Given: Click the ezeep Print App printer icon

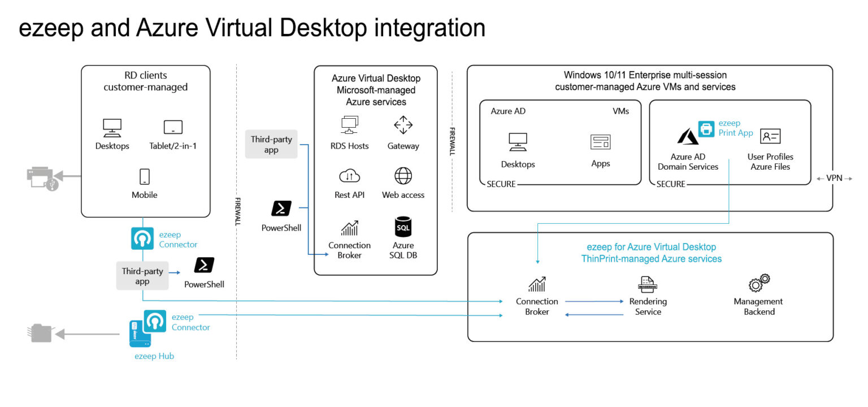Looking at the screenshot, I should [x=706, y=129].
